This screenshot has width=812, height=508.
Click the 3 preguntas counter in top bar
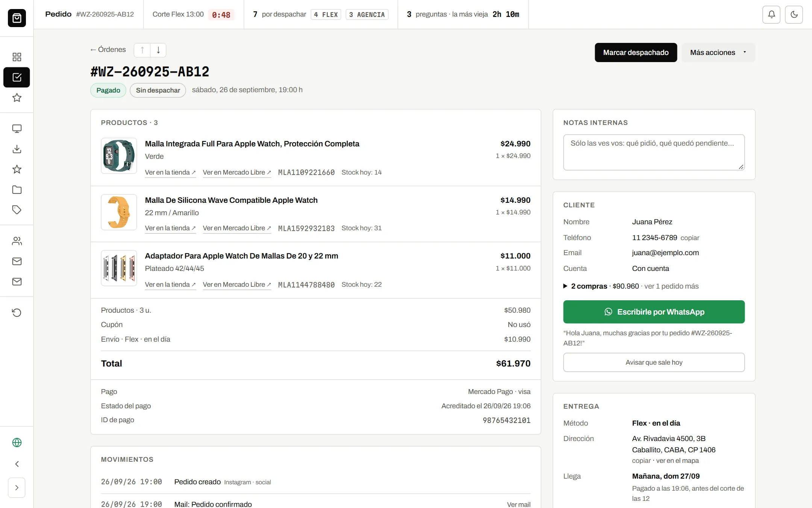(463, 14)
